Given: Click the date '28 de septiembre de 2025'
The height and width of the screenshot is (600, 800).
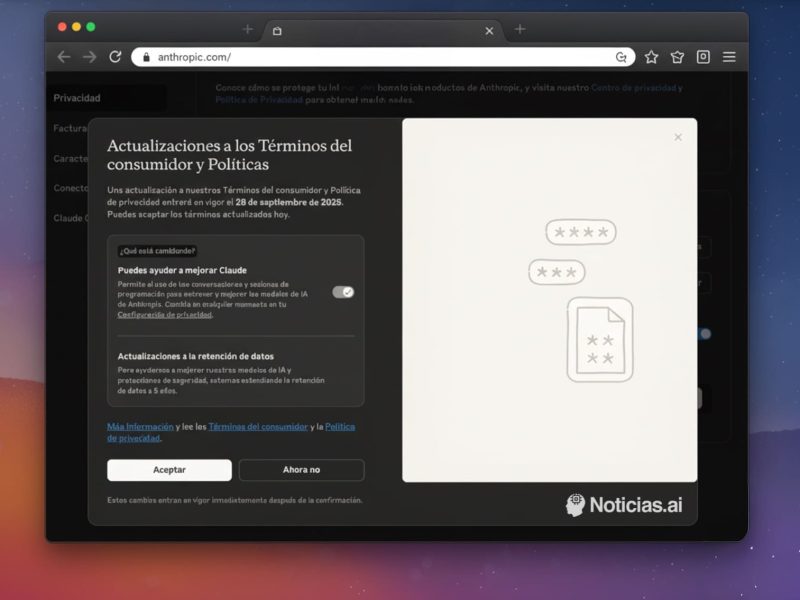Looking at the screenshot, I should coord(289,202).
